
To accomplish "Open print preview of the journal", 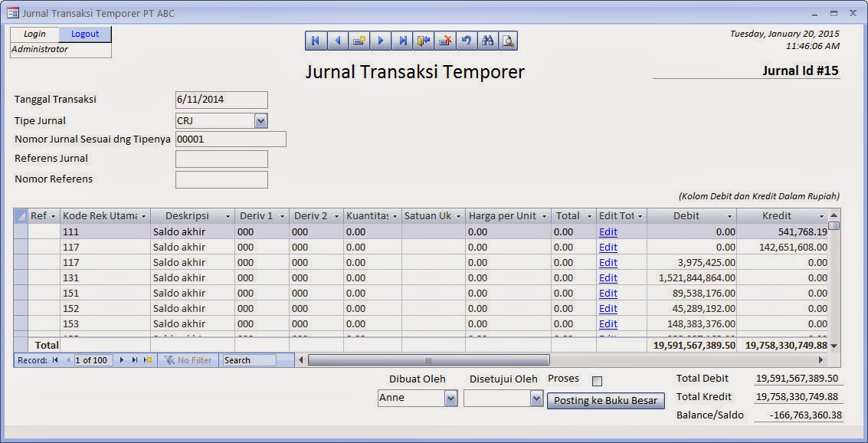I will [509, 40].
